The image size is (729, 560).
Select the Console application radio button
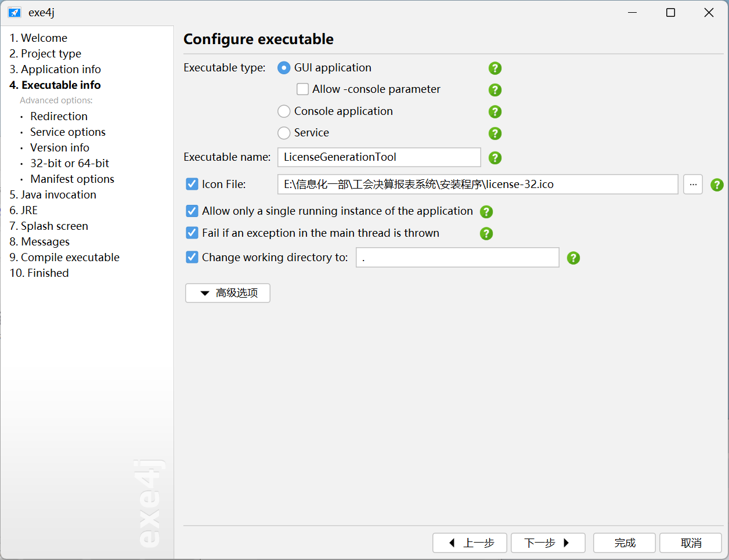pyautogui.click(x=284, y=111)
